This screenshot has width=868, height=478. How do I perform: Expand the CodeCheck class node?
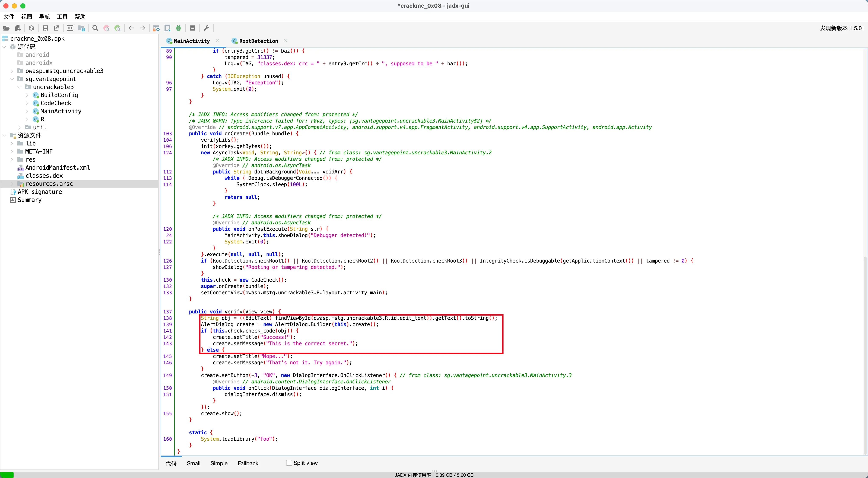pyautogui.click(x=27, y=103)
